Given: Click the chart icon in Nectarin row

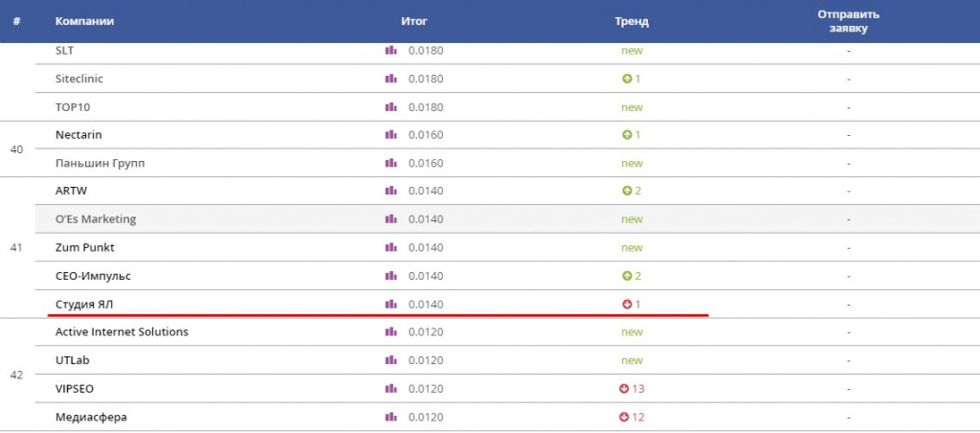Looking at the screenshot, I should pos(391,134).
